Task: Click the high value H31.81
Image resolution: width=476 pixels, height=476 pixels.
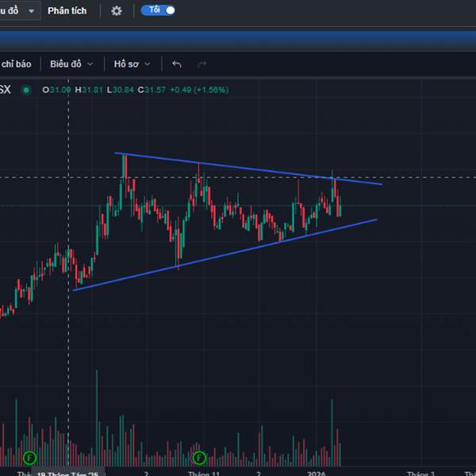Action: 89,90
